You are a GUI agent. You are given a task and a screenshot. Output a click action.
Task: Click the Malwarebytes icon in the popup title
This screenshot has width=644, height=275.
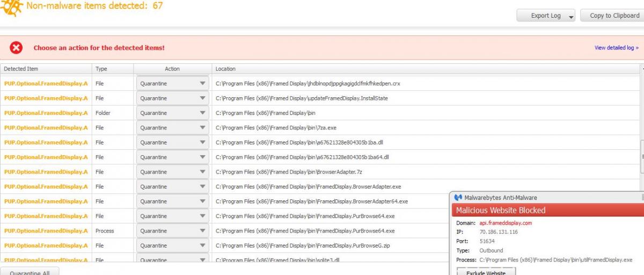click(458, 198)
